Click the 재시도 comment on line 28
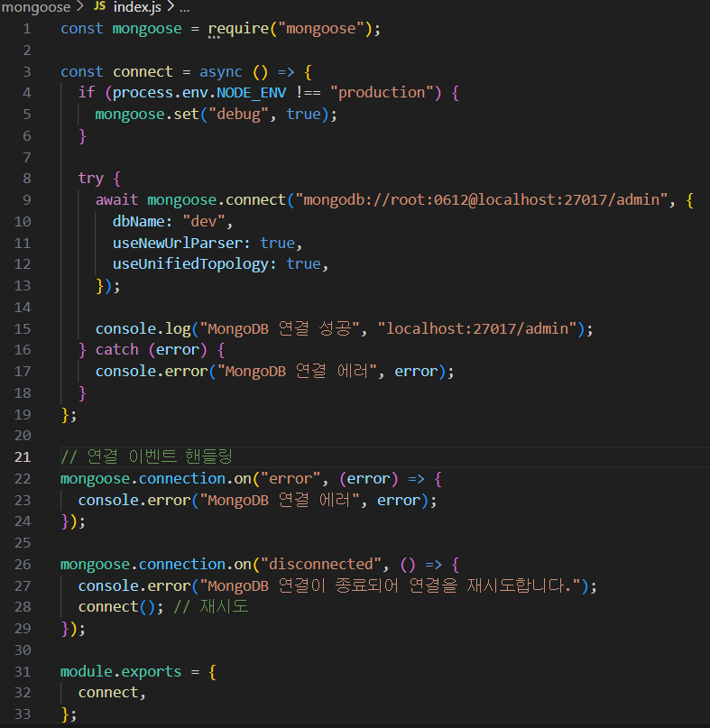The height and width of the screenshot is (728, 710). tap(211, 607)
